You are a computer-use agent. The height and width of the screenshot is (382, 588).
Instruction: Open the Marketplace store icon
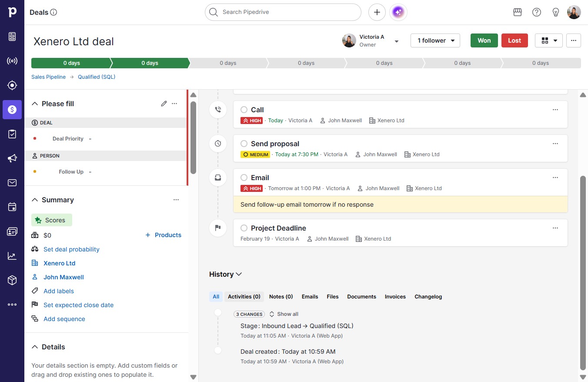(x=518, y=12)
